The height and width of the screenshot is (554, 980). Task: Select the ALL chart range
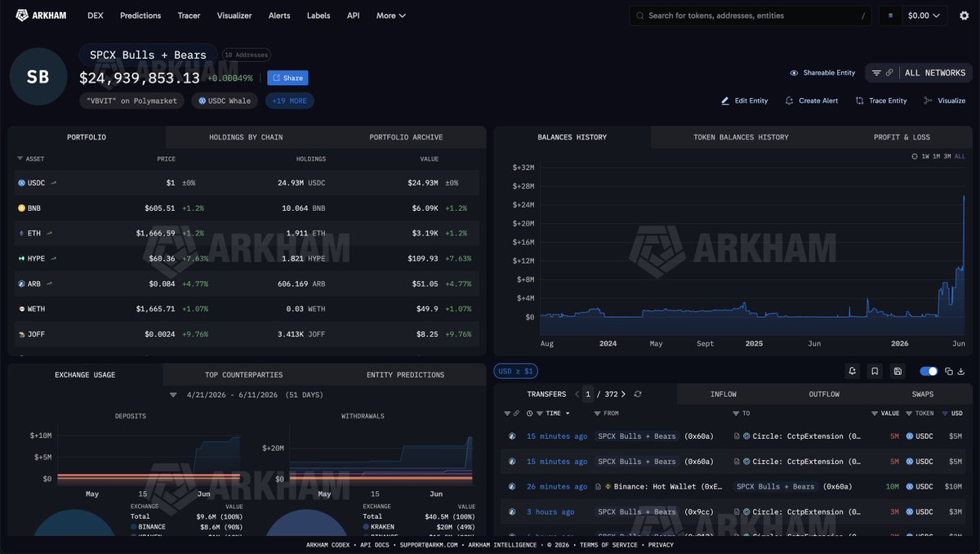click(x=960, y=156)
